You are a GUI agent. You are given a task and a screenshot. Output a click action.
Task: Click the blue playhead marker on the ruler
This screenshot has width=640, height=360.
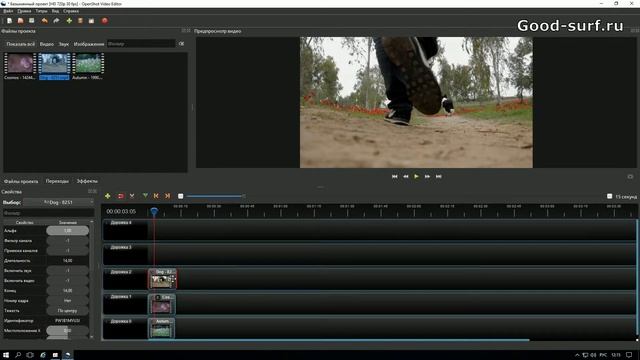(x=154, y=211)
